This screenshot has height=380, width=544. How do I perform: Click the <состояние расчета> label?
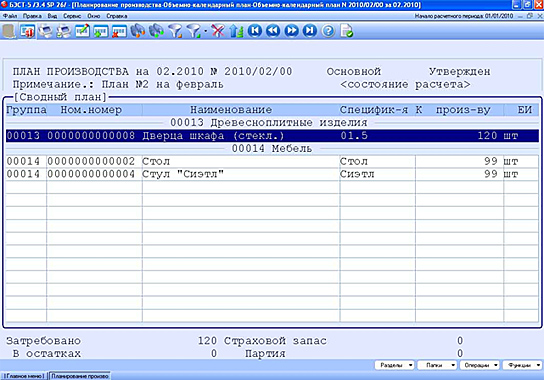point(405,85)
